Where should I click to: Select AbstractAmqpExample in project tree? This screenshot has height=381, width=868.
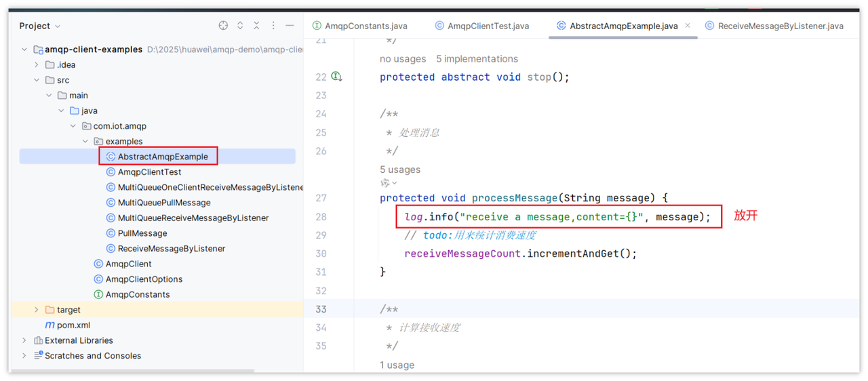click(163, 157)
